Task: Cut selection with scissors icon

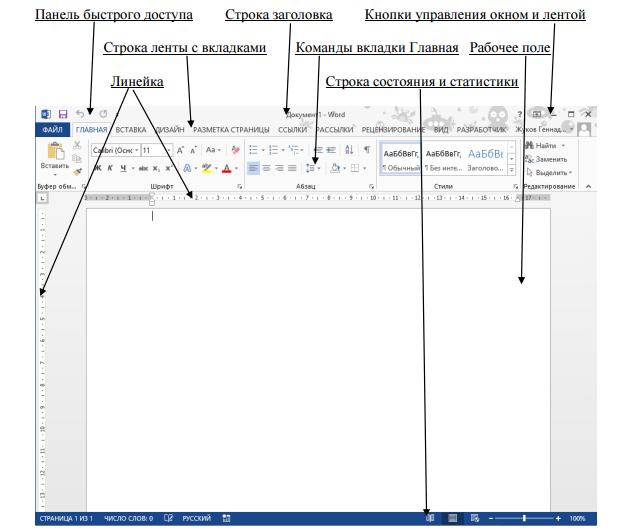Action: click(77, 145)
